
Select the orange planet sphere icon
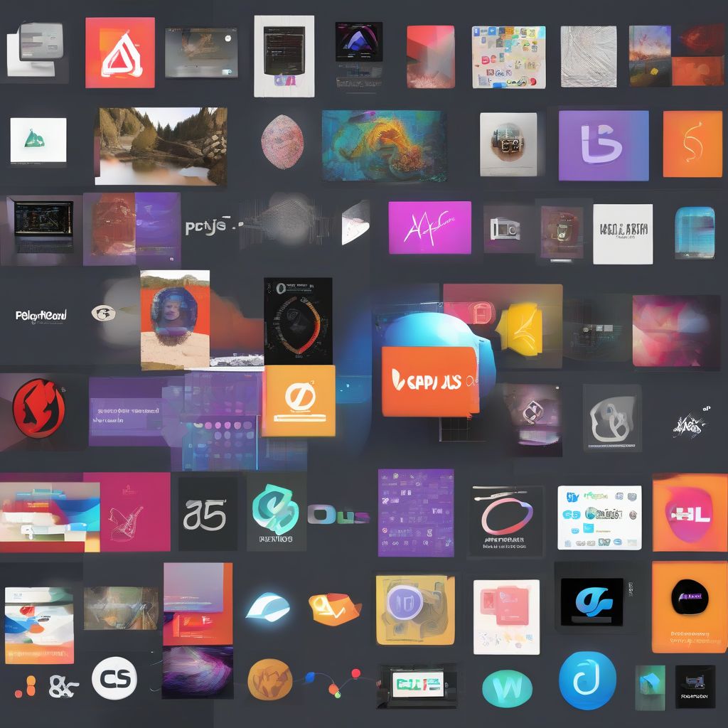point(269,680)
